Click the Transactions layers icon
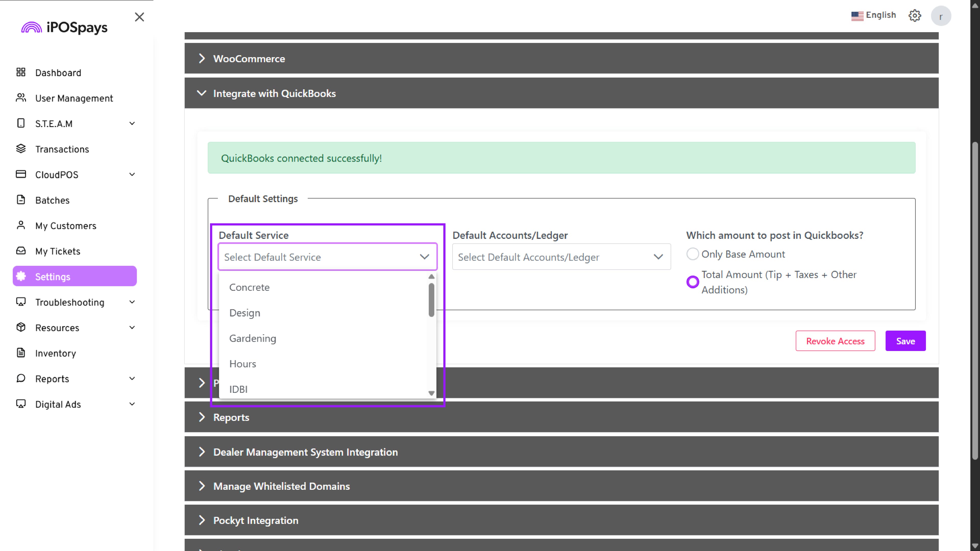 [x=21, y=149]
